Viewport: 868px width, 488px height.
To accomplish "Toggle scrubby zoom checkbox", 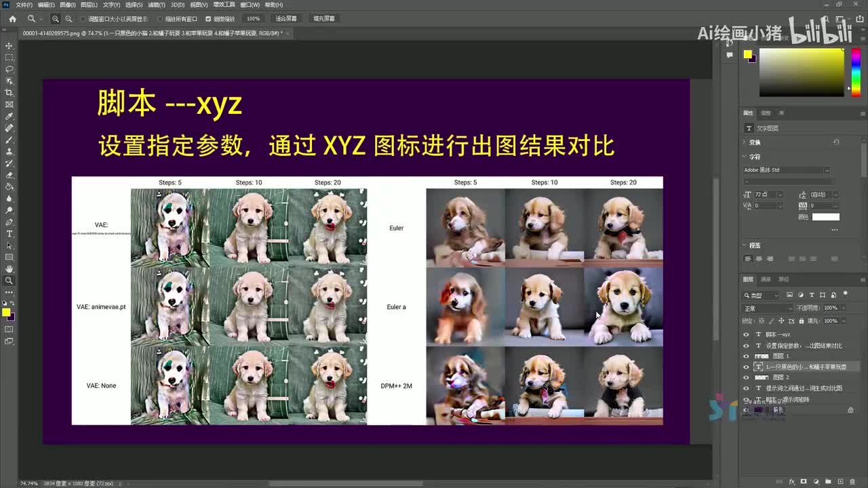I will click(208, 19).
